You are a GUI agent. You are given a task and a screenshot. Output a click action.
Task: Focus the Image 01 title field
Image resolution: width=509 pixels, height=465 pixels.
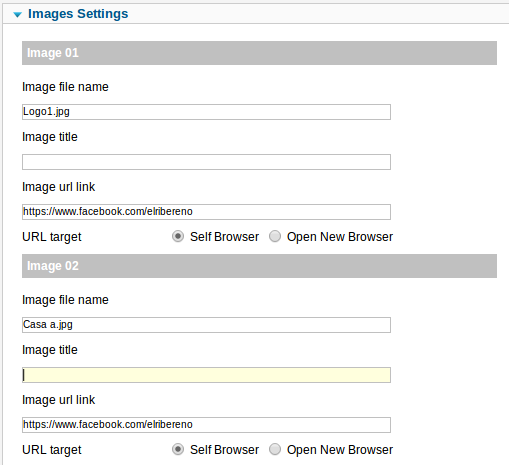pos(206,162)
